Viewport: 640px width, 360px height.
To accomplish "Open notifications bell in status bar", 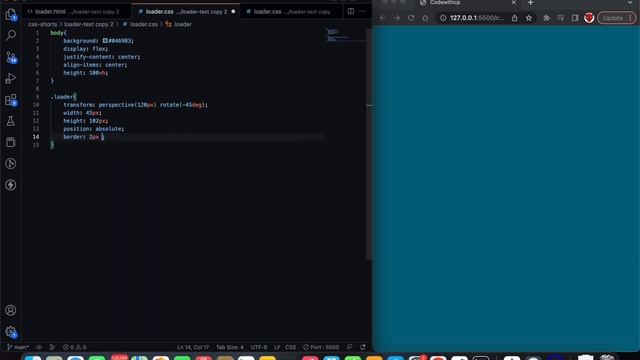I will [362, 347].
